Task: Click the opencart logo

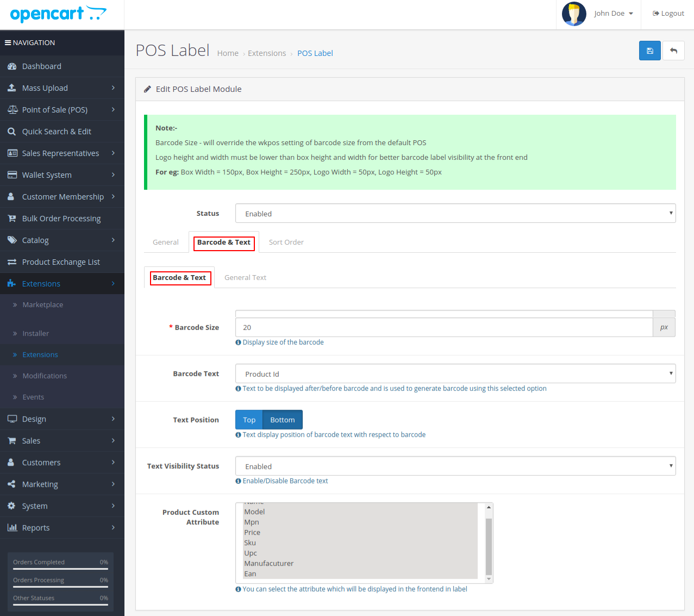Action: click(x=58, y=14)
